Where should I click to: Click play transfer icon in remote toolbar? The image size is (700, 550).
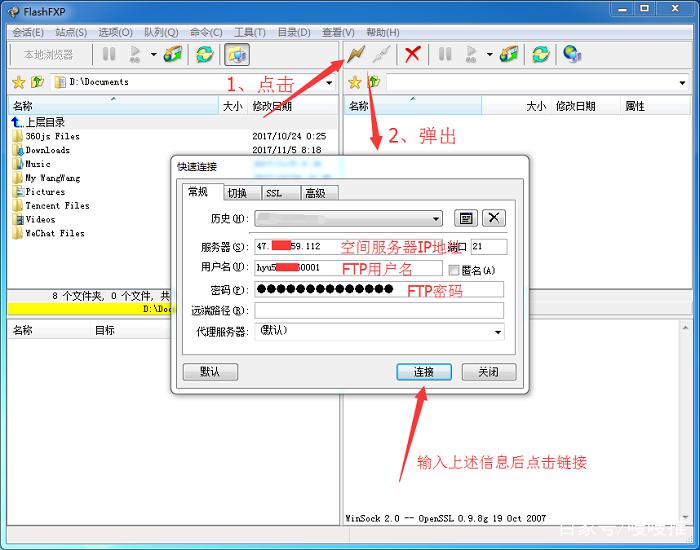click(x=471, y=54)
